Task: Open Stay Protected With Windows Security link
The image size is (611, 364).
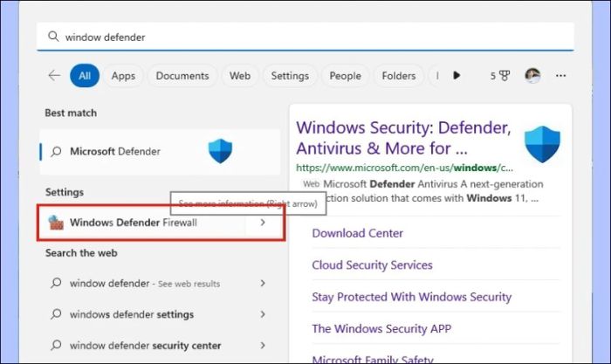Action: tap(411, 297)
